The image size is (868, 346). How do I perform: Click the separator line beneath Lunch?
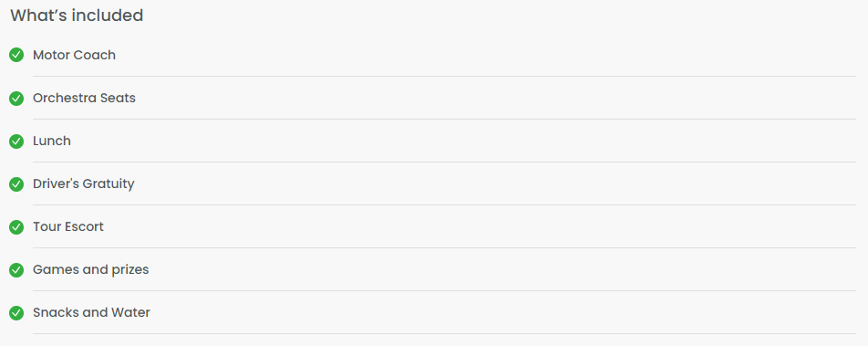445,162
